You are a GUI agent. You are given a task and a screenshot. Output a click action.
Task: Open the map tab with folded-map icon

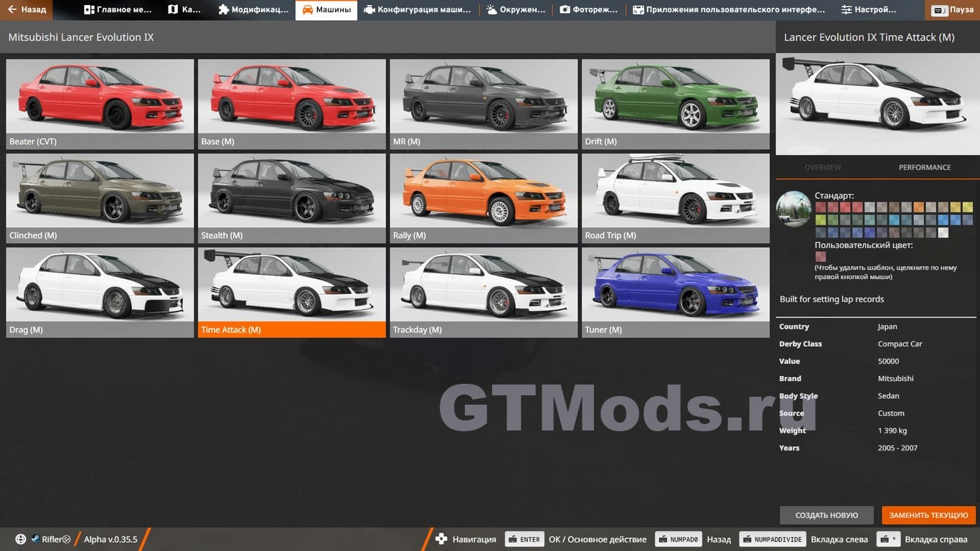click(184, 10)
